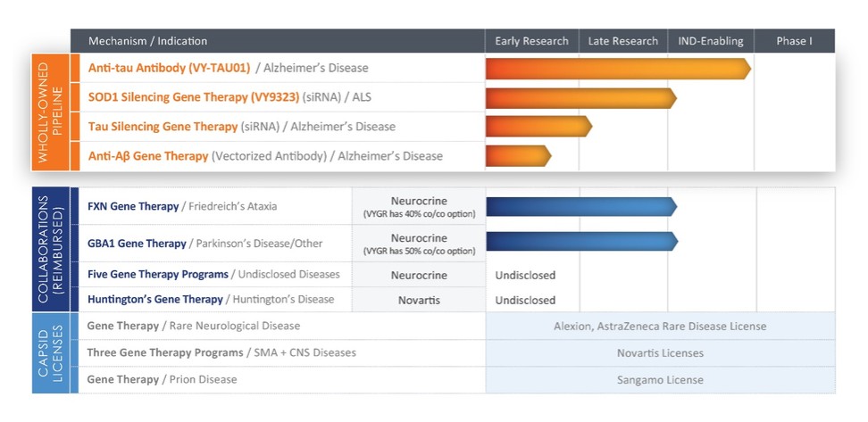The width and height of the screenshot is (868, 422).
Task: Select the Tau Silencing Gene Therapy label
Action: (163, 127)
